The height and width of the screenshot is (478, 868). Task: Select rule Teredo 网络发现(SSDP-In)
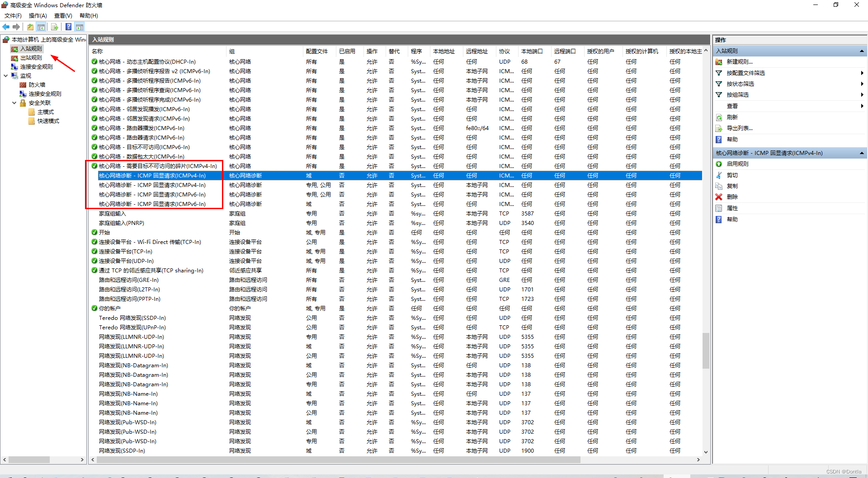[x=132, y=318]
